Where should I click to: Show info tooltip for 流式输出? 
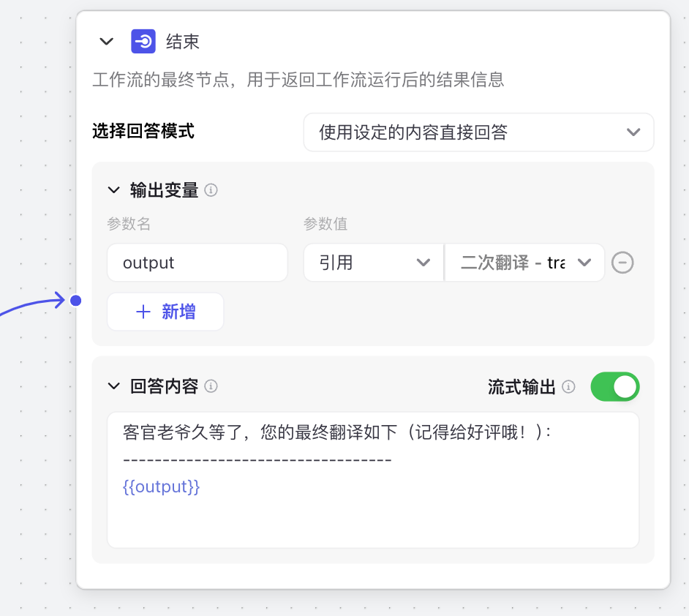pos(568,387)
